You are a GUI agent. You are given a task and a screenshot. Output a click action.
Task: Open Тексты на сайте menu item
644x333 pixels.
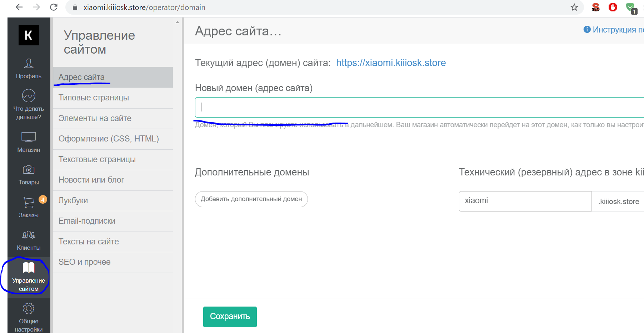click(x=113, y=242)
